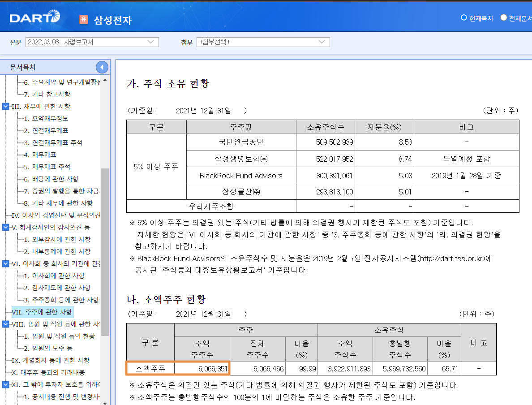Open 3. 연결재무제표 주석

pyautogui.click(x=53, y=142)
